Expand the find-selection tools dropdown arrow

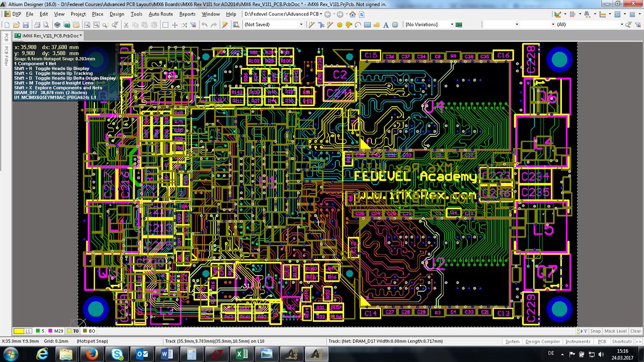coord(595,14)
